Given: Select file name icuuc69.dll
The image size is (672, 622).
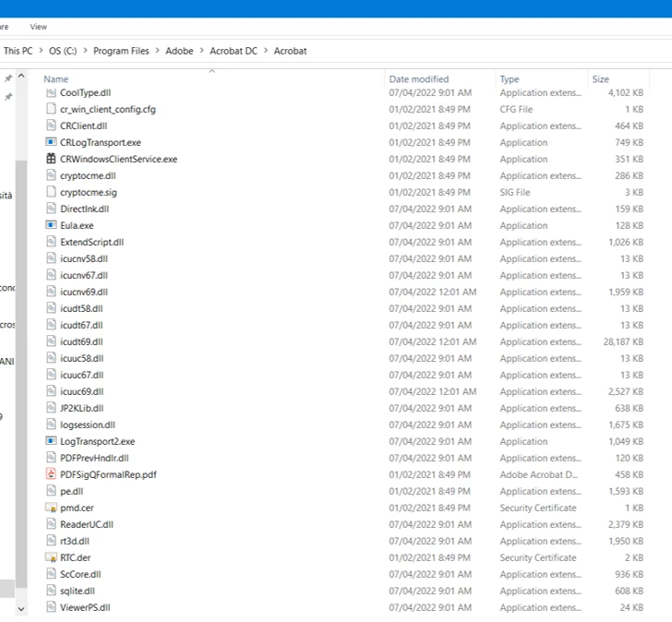Looking at the screenshot, I should (x=81, y=391).
